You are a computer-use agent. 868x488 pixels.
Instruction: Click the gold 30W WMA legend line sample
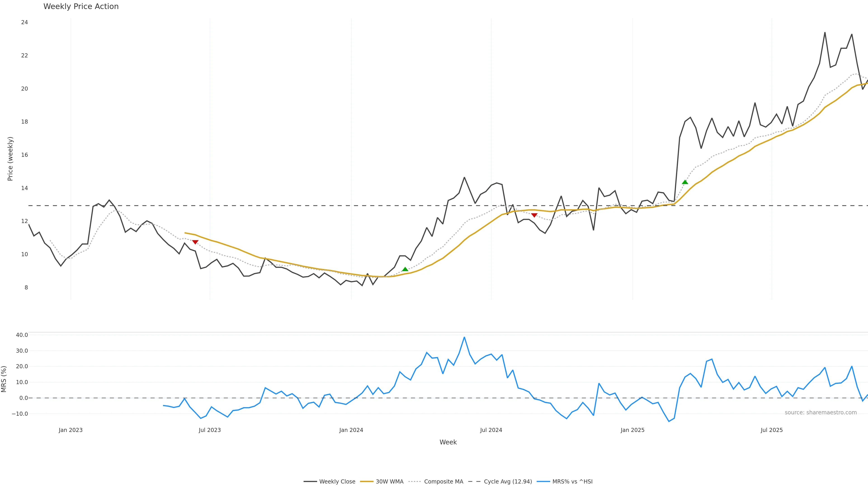[367, 482]
